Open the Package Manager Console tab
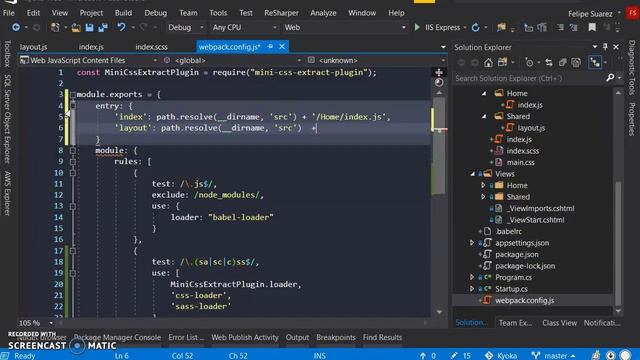 point(117,337)
